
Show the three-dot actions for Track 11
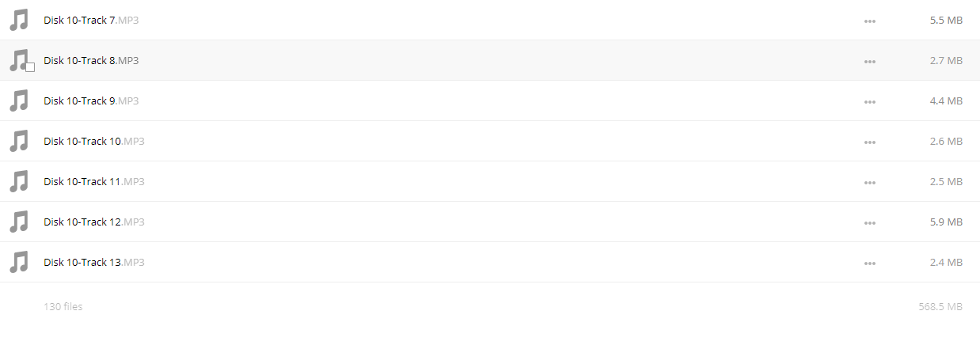point(870,183)
